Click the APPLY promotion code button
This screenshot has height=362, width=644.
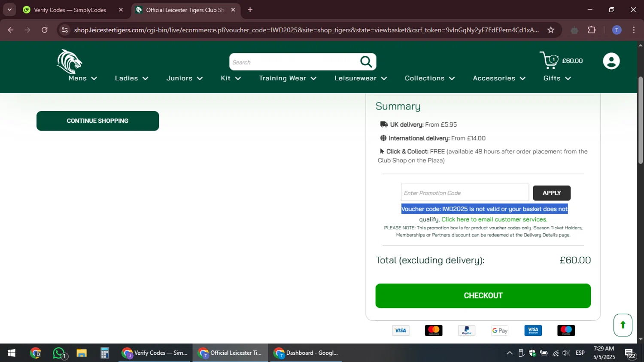pyautogui.click(x=552, y=193)
